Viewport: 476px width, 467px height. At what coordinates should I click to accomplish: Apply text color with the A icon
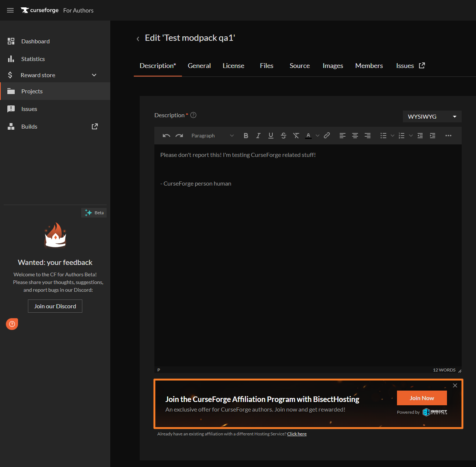coord(308,136)
